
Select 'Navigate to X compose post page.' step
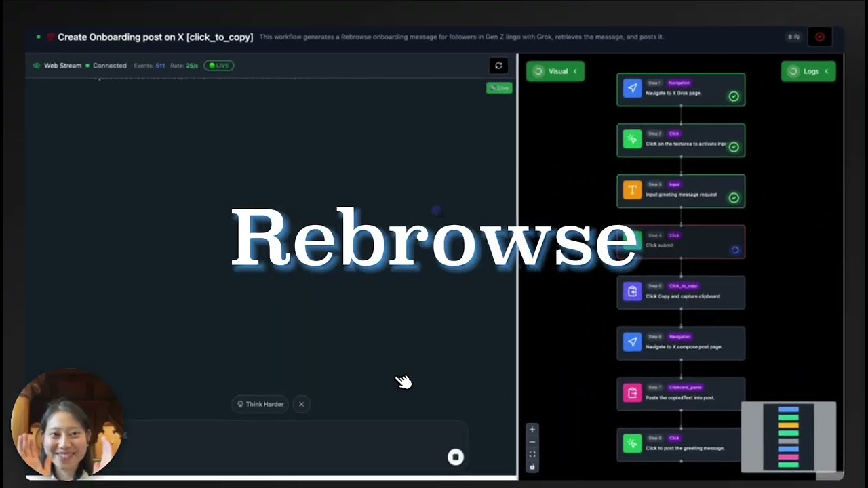[681, 344]
